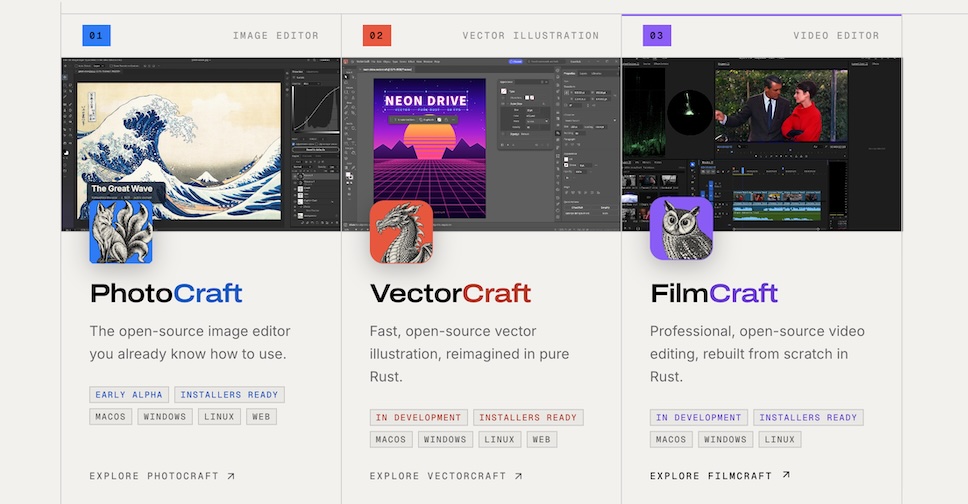Click the PhotoCraft fox app icon
Image resolution: width=968 pixels, height=504 pixels.
121,232
